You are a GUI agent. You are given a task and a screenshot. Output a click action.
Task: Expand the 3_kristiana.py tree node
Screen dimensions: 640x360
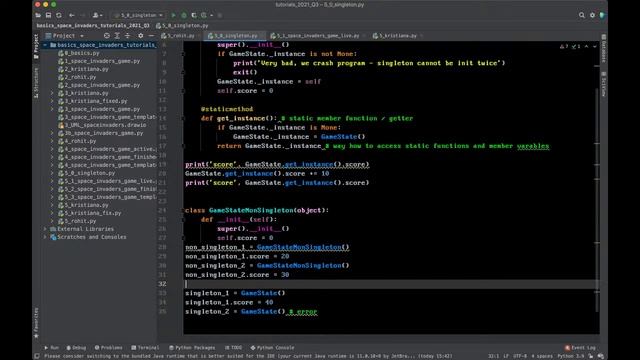point(52,93)
